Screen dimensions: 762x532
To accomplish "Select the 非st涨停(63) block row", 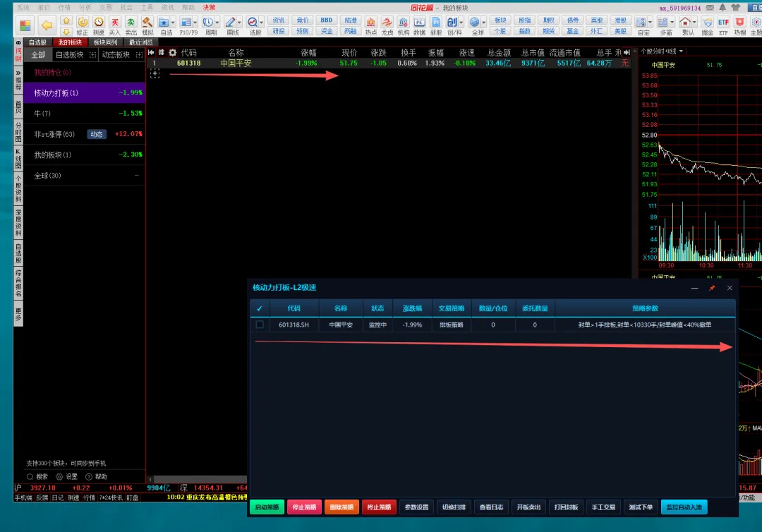I will (85, 134).
